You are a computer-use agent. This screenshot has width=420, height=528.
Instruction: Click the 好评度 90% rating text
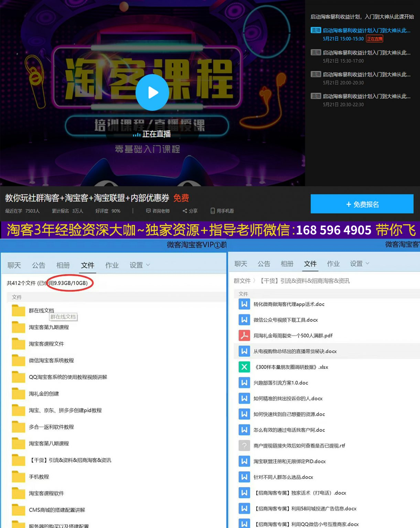[x=108, y=211]
